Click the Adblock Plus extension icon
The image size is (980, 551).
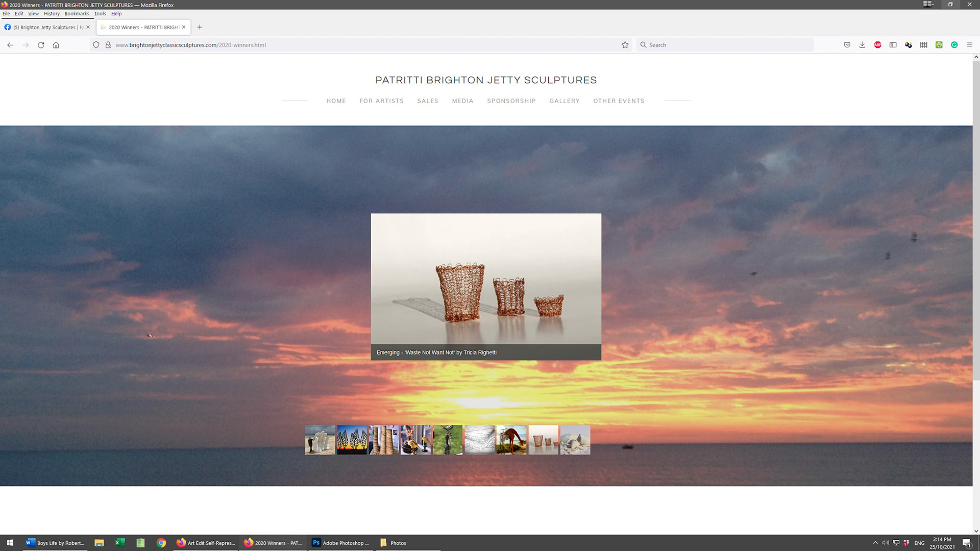tap(877, 45)
